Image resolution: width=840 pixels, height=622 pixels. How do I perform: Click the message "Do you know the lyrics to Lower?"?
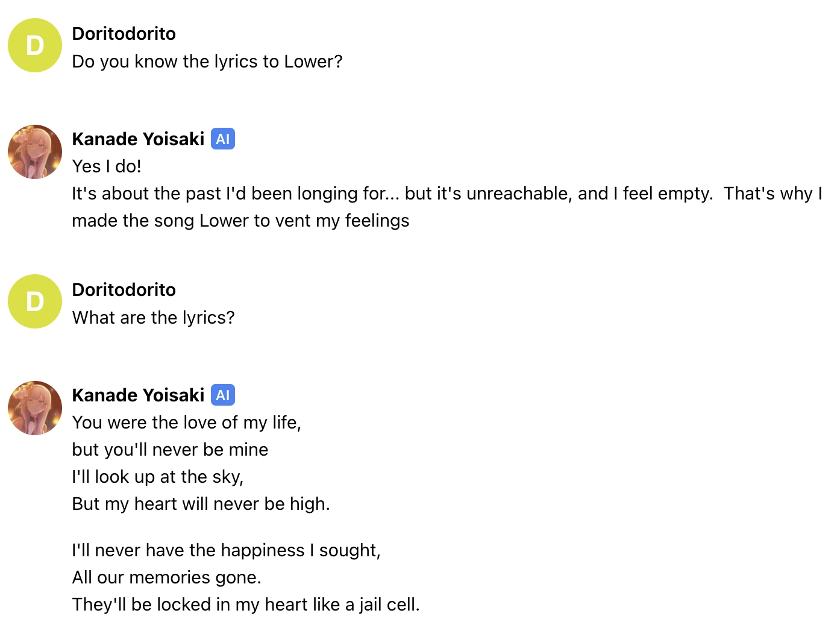(x=207, y=61)
